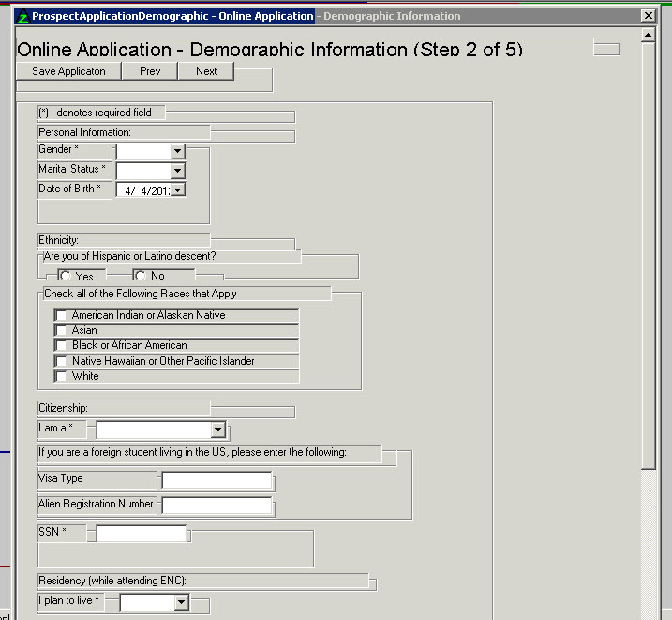Select No for Hispanic or Latino descent

(x=140, y=276)
